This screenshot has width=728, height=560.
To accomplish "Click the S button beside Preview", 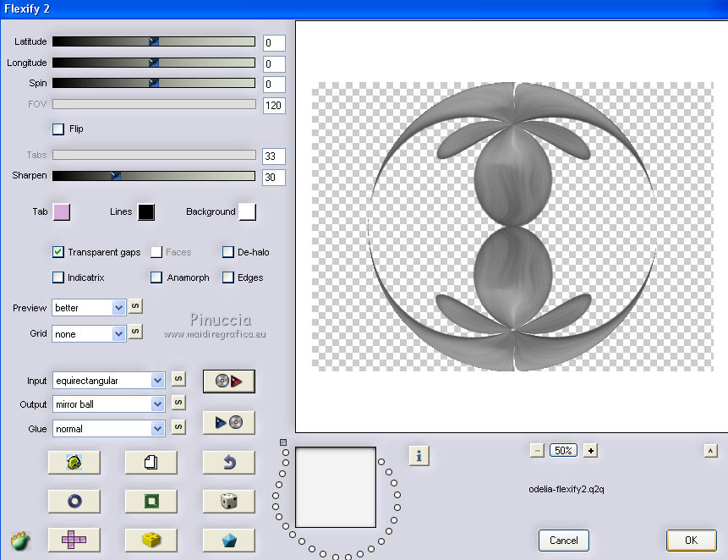I will coord(135,306).
